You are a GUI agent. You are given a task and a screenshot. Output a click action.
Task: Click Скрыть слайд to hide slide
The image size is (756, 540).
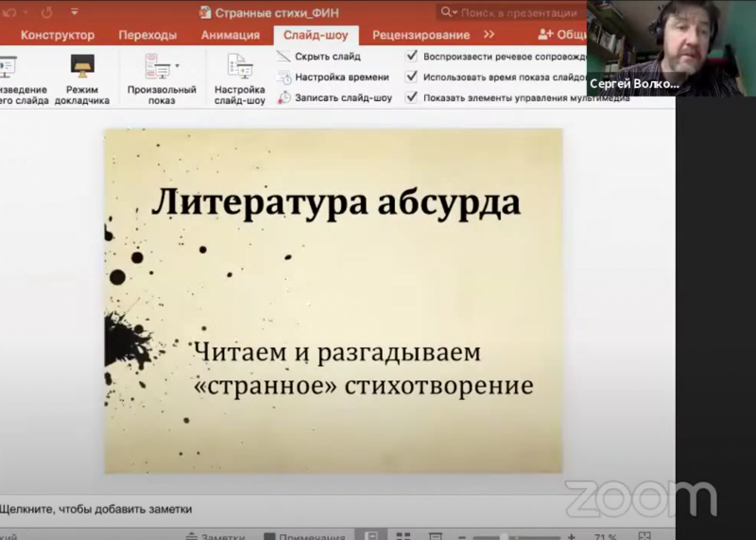(327, 57)
